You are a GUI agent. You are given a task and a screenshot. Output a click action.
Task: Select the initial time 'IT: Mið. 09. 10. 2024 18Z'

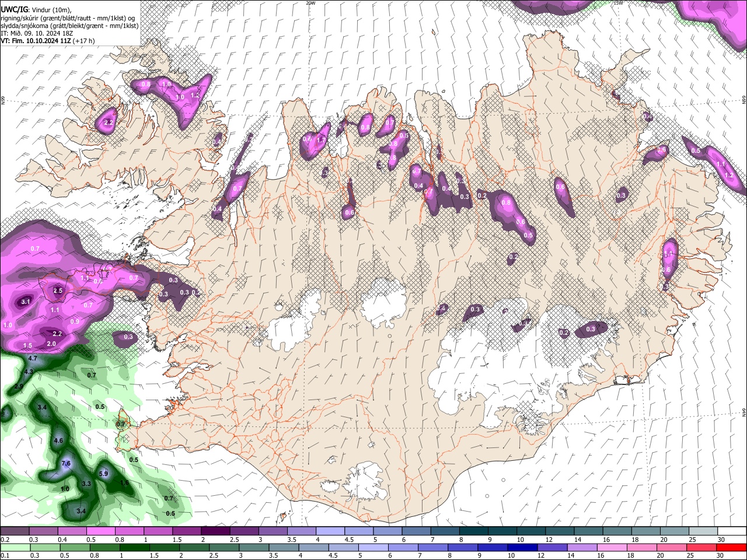pos(37,33)
